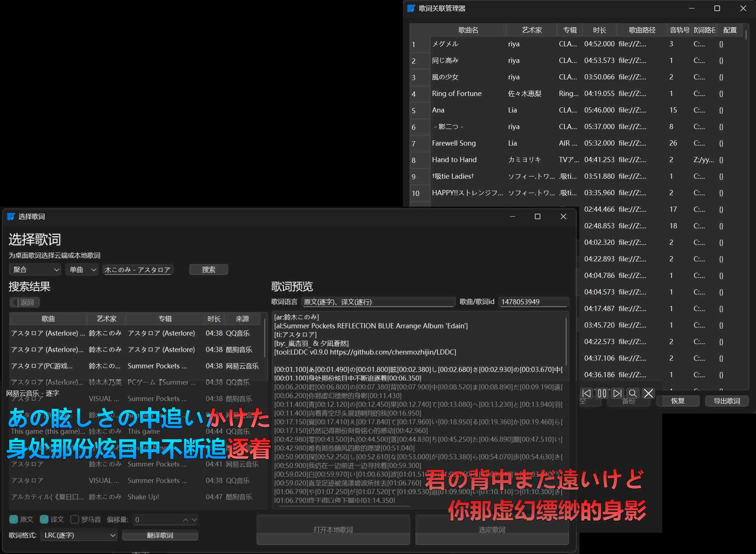The width and height of the screenshot is (756, 554).
Task: Open the 单曲 search type dropdown
Action: 82,269
